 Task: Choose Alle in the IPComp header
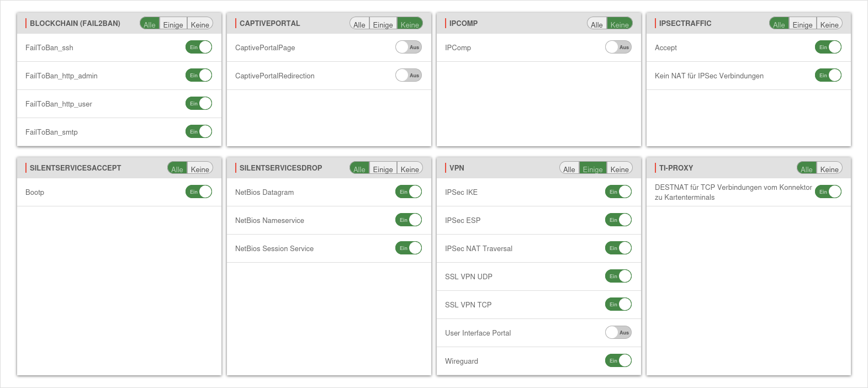[x=597, y=24]
